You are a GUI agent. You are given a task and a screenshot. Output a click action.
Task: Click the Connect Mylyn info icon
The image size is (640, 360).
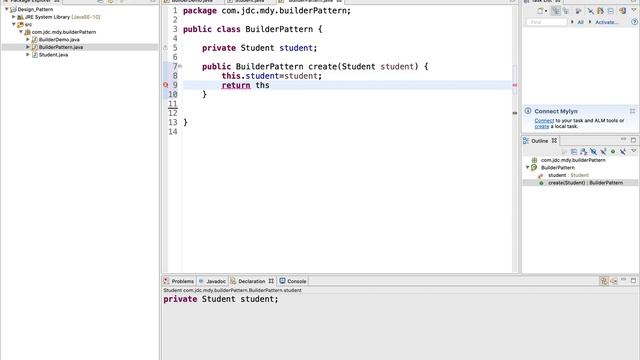pos(528,111)
